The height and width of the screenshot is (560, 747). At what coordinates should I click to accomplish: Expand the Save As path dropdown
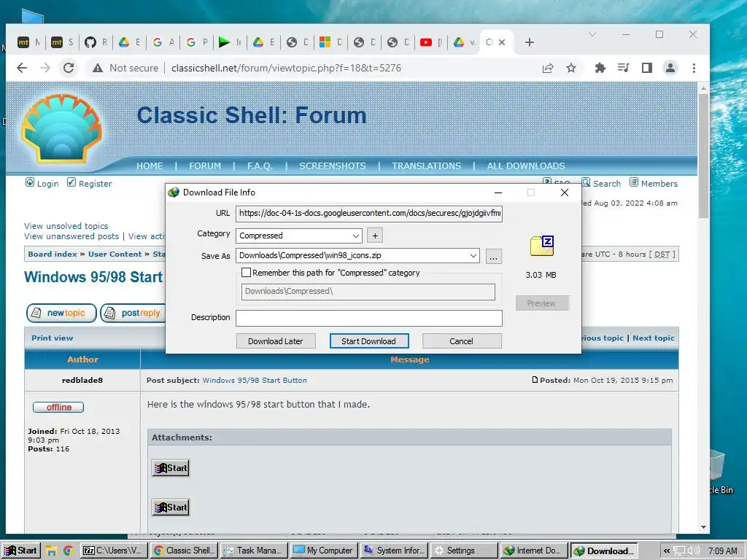click(473, 256)
